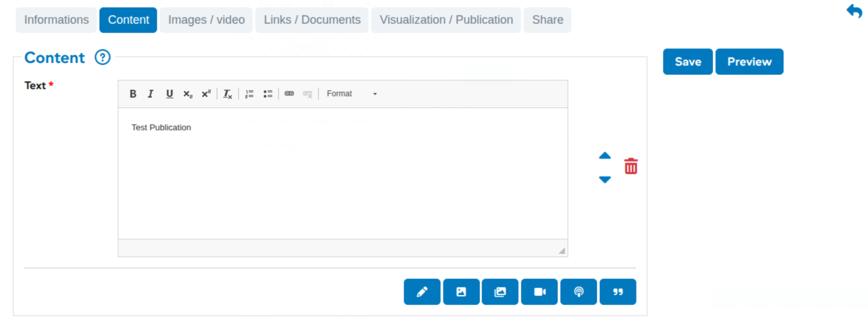Remove formatting from selected text

[227, 94]
